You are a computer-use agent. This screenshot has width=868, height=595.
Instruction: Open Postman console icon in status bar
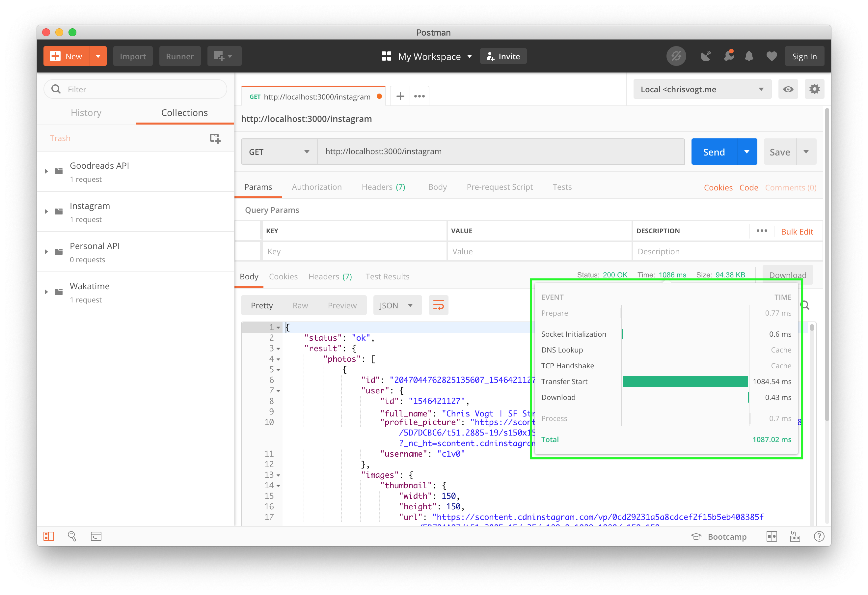pyautogui.click(x=96, y=536)
